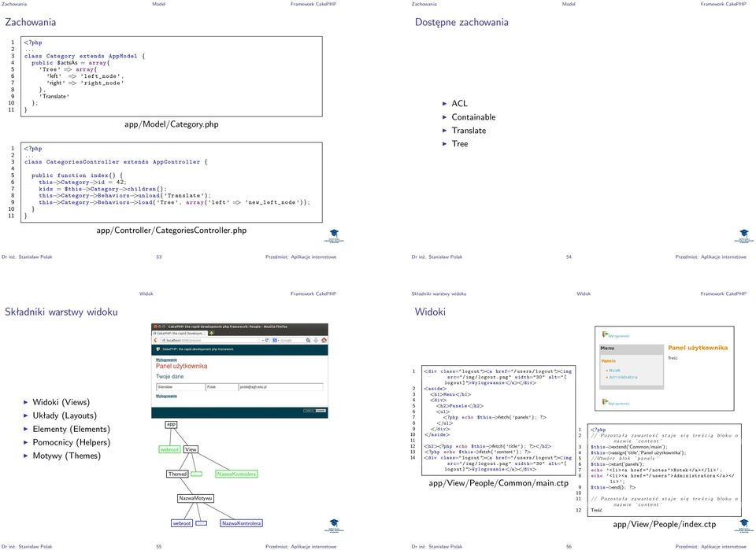Click the triangle bullet beside Containable
Viewport: 756px width, 550px height.
click(x=444, y=117)
